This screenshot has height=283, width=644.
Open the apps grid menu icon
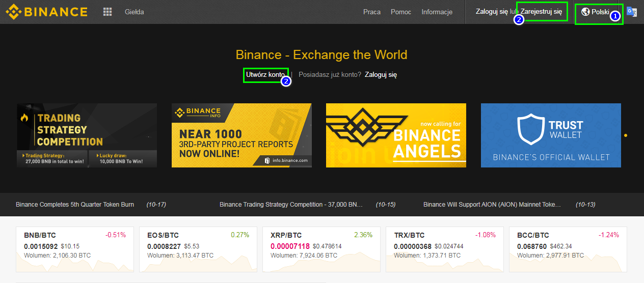108,12
